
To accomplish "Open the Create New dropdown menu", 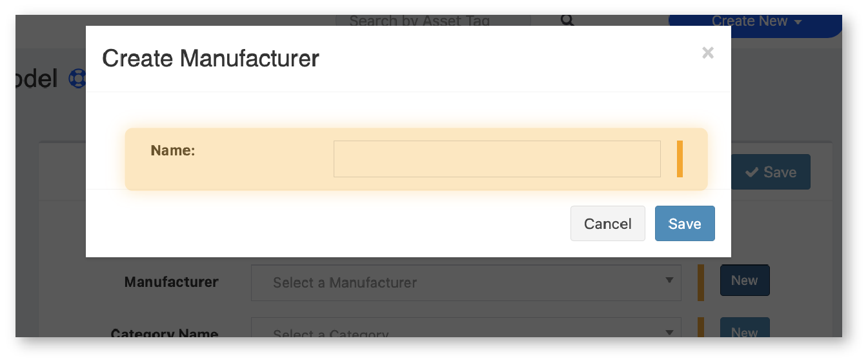I will point(755,21).
